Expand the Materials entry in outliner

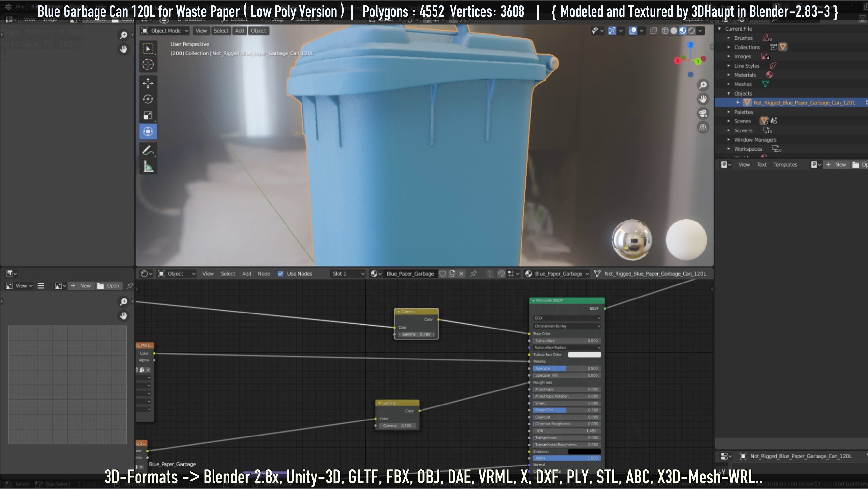(x=729, y=75)
